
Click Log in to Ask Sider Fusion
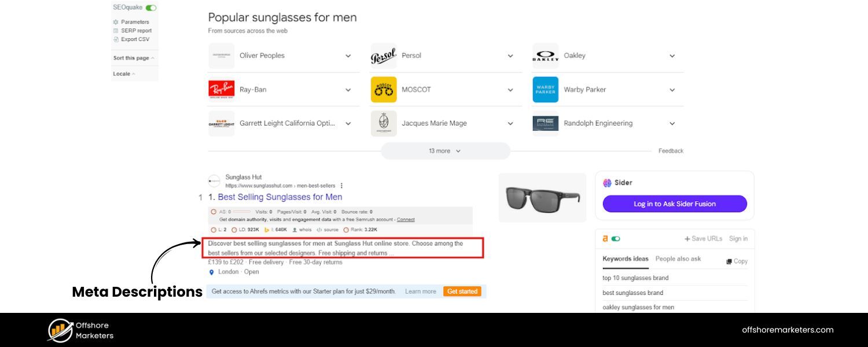coord(674,204)
